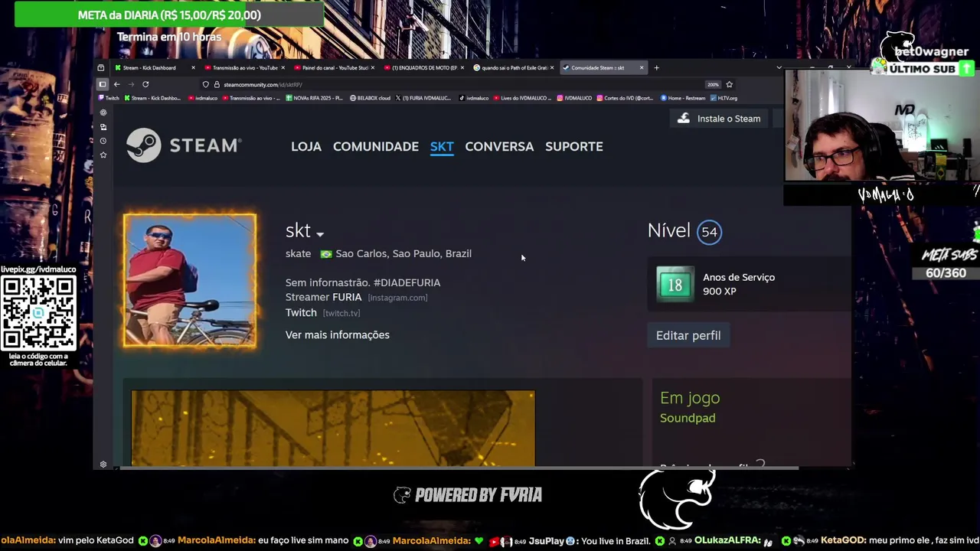Reload the page with refresh icon
Screen dimensions: 980x551
(x=145, y=84)
